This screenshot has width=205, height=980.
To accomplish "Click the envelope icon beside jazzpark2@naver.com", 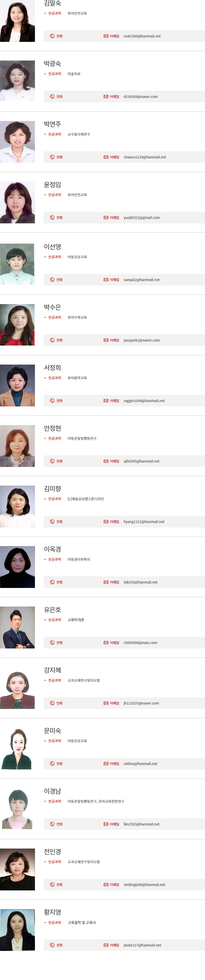I will (x=106, y=340).
